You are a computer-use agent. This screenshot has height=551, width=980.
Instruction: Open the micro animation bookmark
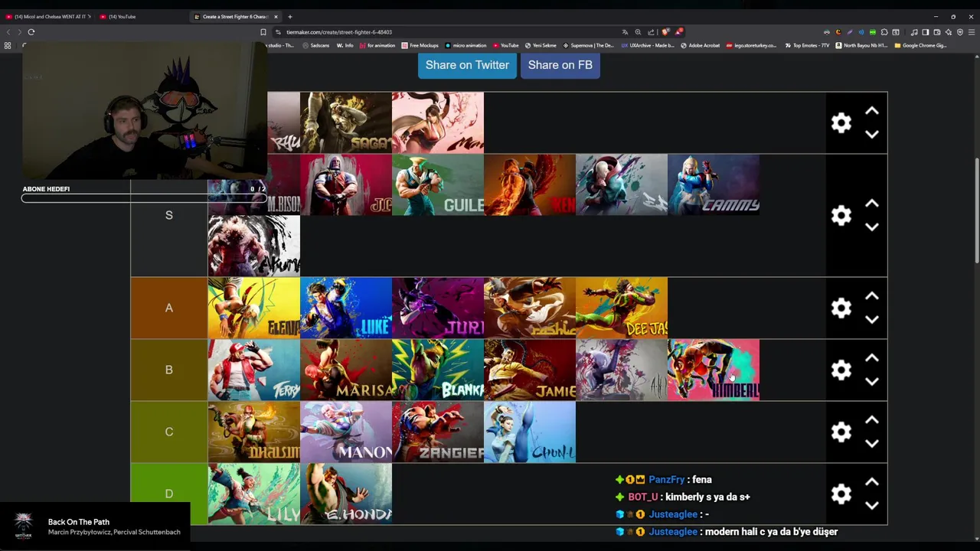point(465,46)
